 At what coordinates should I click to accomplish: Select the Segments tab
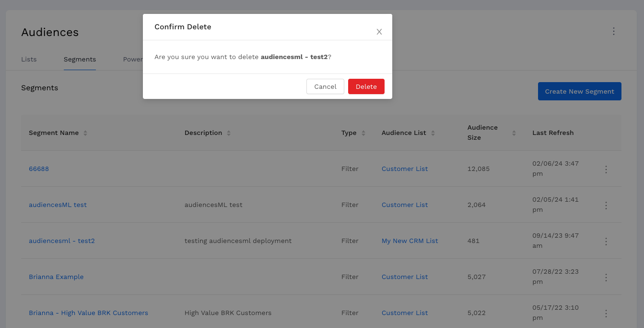pyautogui.click(x=80, y=59)
